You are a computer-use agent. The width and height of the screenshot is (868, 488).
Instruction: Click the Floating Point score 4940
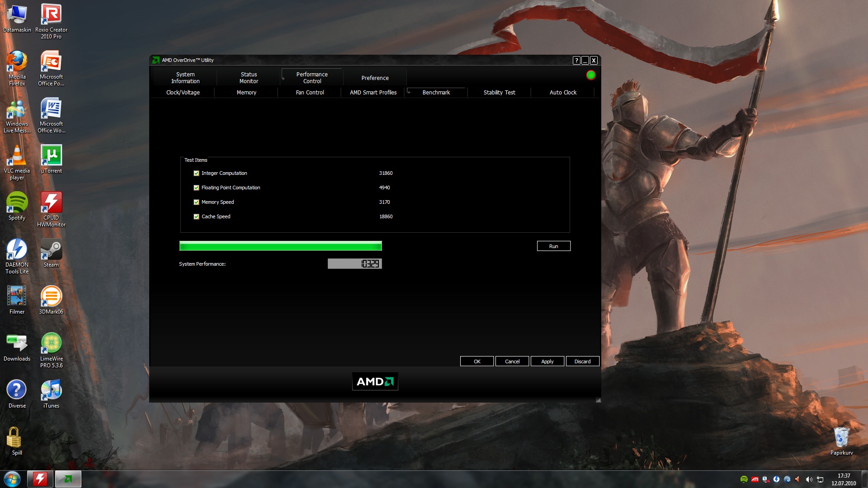pyautogui.click(x=384, y=188)
